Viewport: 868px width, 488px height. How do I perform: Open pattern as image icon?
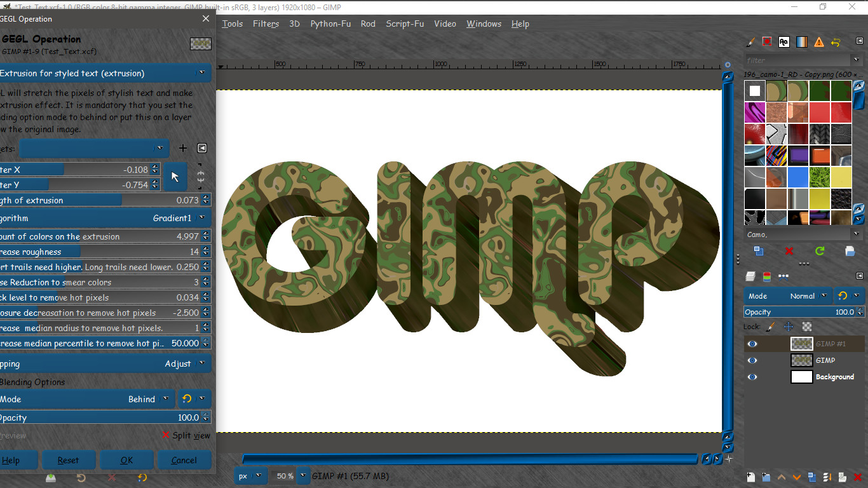click(x=850, y=251)
